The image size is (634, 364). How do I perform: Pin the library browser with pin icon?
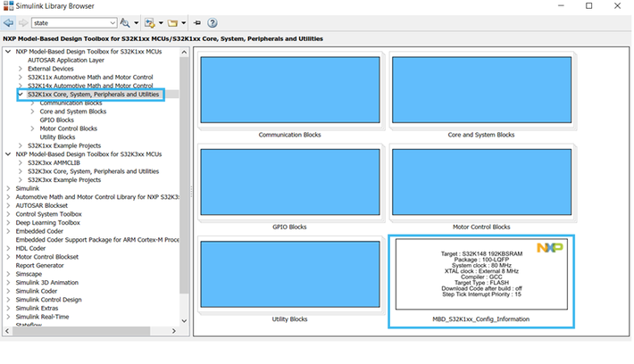(197, 23)
